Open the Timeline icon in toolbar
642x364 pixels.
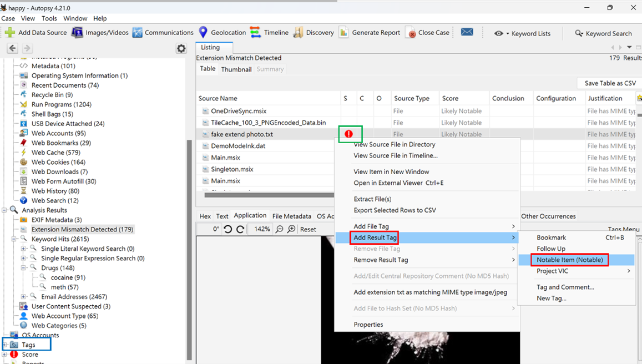pyautogui.click(x=255, y=32)
